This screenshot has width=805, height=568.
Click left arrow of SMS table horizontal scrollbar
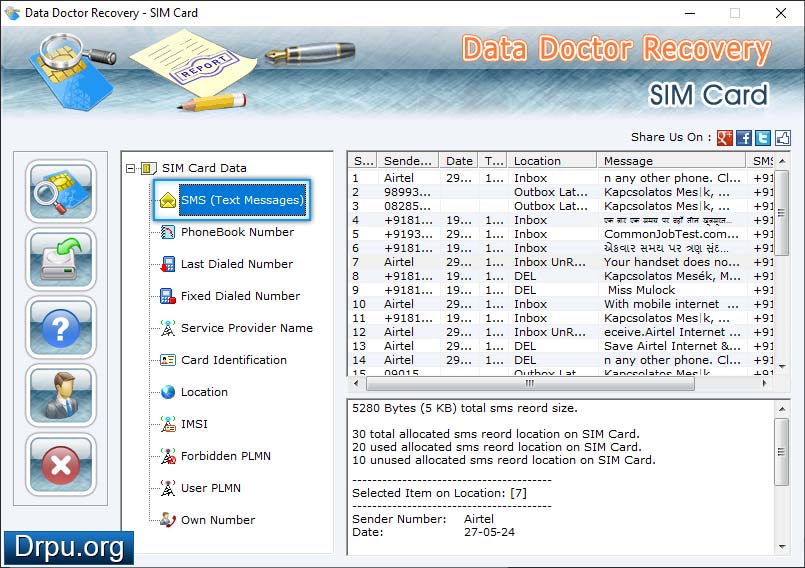click(x=356, y=383)
